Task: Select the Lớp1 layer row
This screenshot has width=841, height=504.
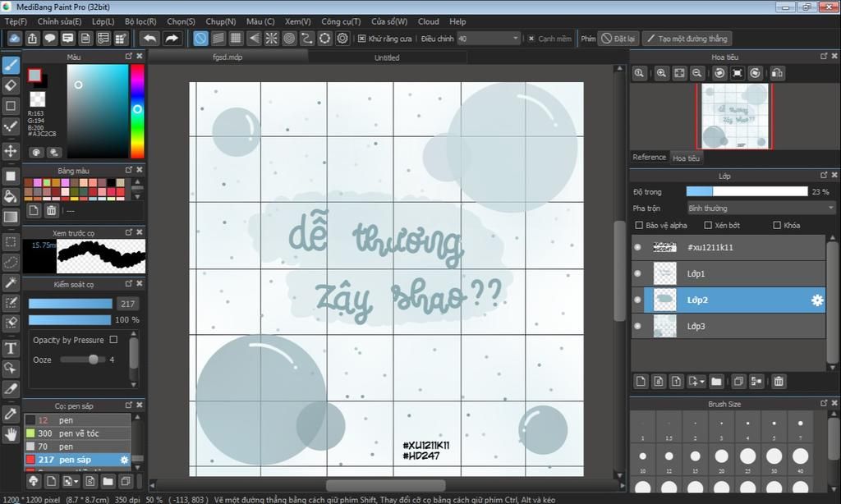Action: pos(728,273)
